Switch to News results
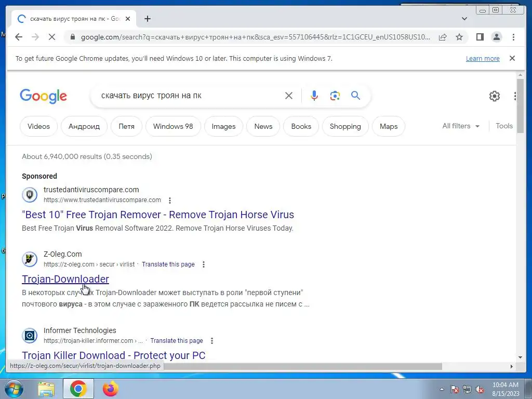532x399 pixels. click(263, 126)
